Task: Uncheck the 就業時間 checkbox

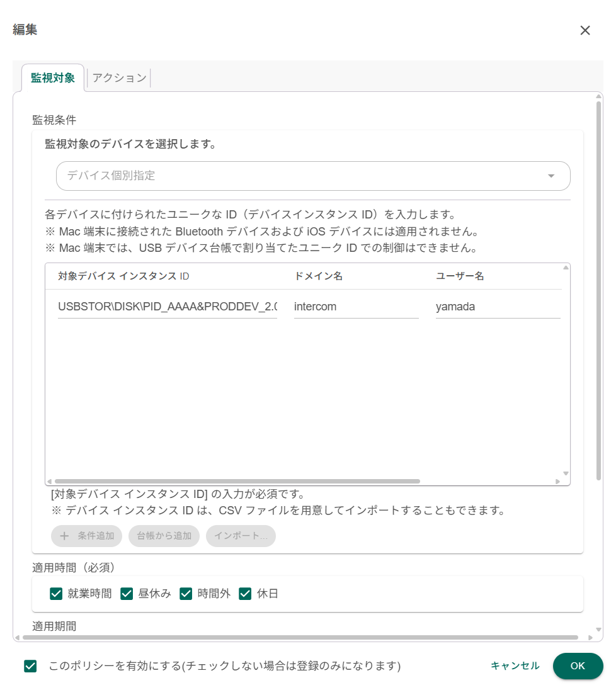Action: point(56,593)
